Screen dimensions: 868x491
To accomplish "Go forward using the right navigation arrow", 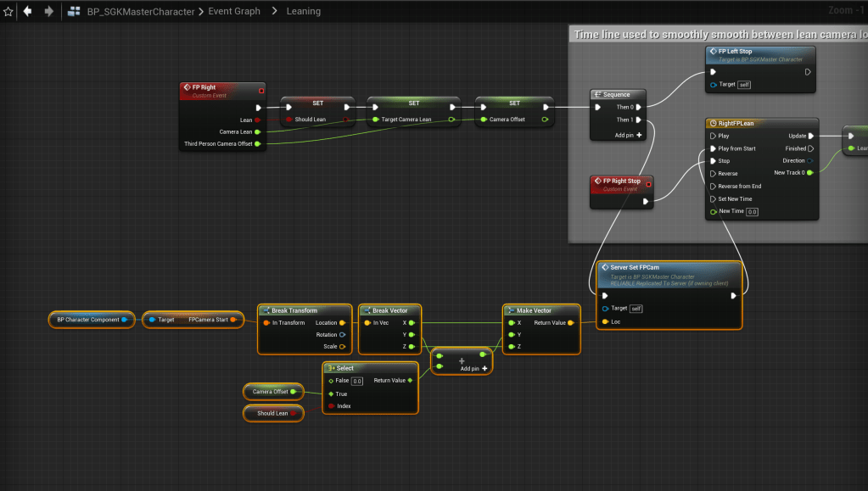I will (x=48, y=12).
